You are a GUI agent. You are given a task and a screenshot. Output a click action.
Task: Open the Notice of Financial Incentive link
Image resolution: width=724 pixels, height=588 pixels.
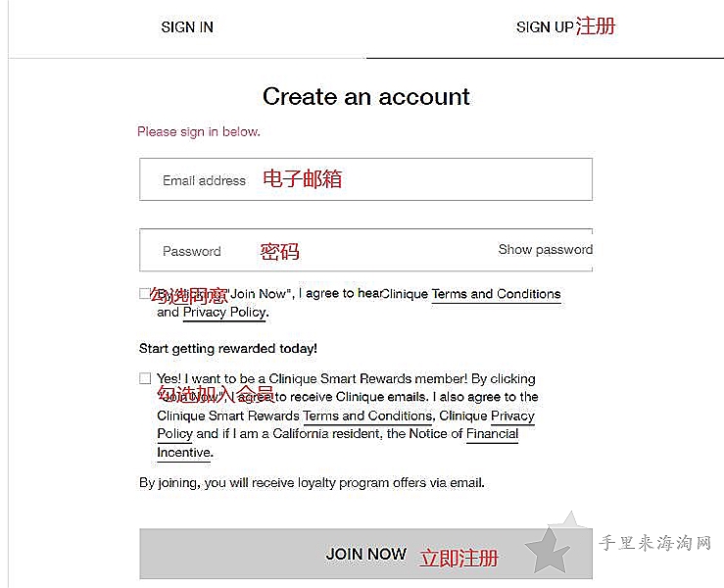coord(492,434)
